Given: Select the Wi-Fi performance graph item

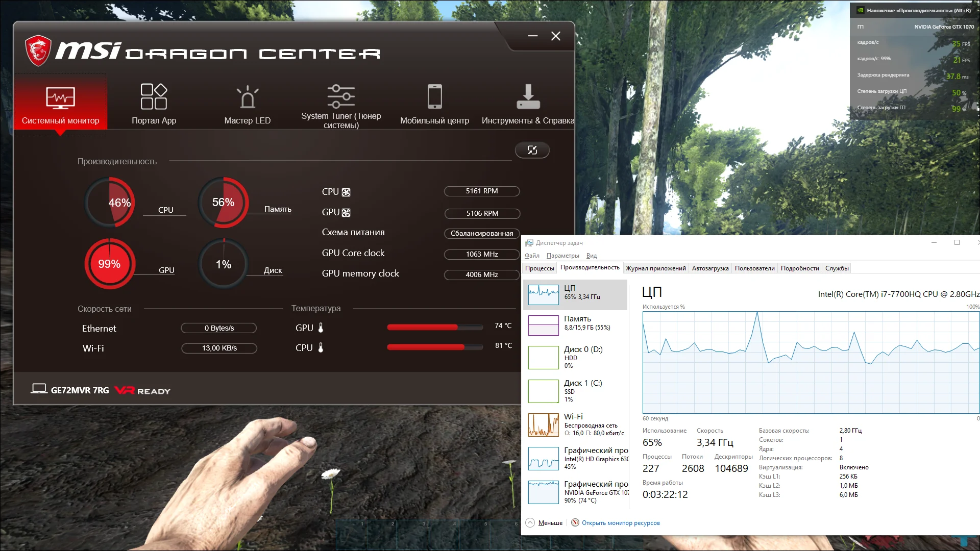Looking at the screenshot, I should point(544,425).
